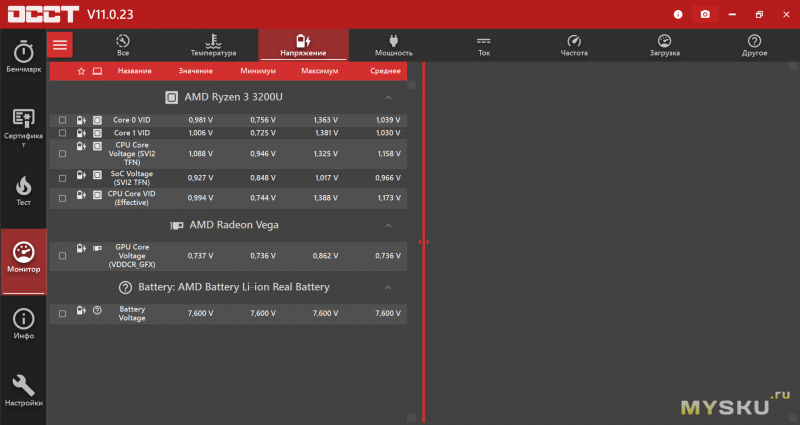Click the sensor list scrollbar up arrow
Screen dimensions: 800x425
[x=412, y=85]
